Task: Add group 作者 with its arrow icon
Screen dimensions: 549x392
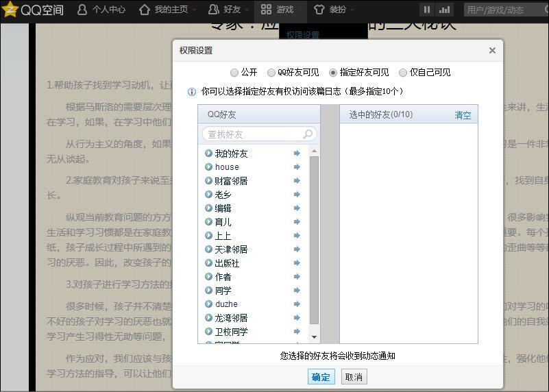Action: (x=297, y=276)
